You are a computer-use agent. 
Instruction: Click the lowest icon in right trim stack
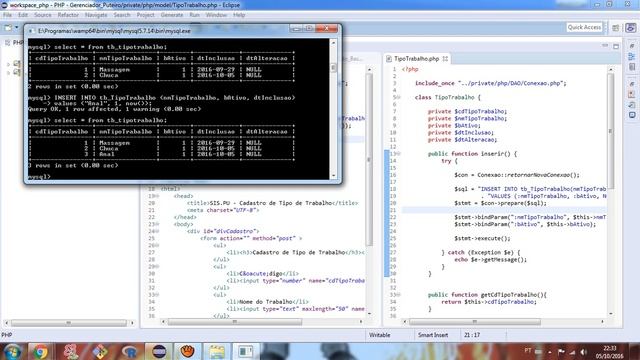coord(631,115)
